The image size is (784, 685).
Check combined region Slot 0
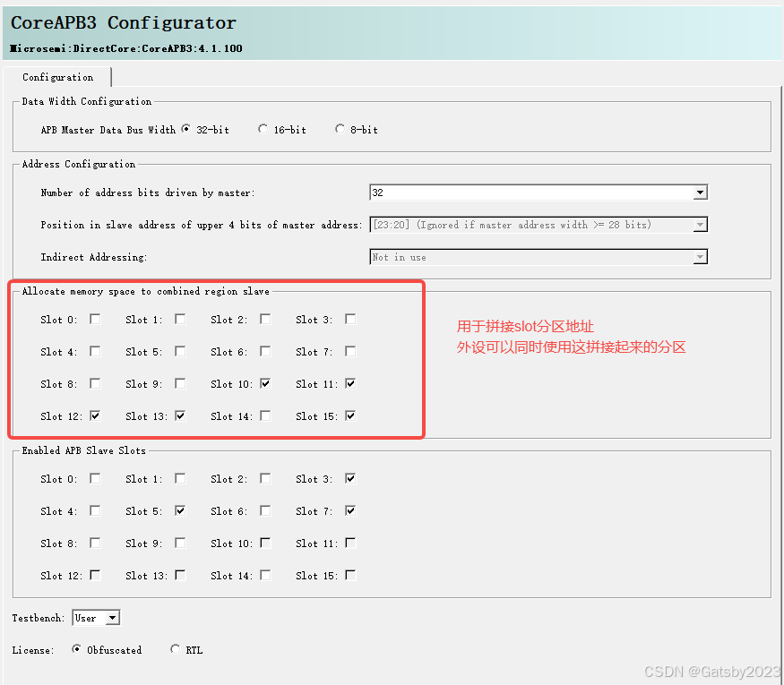coord(95,319)
